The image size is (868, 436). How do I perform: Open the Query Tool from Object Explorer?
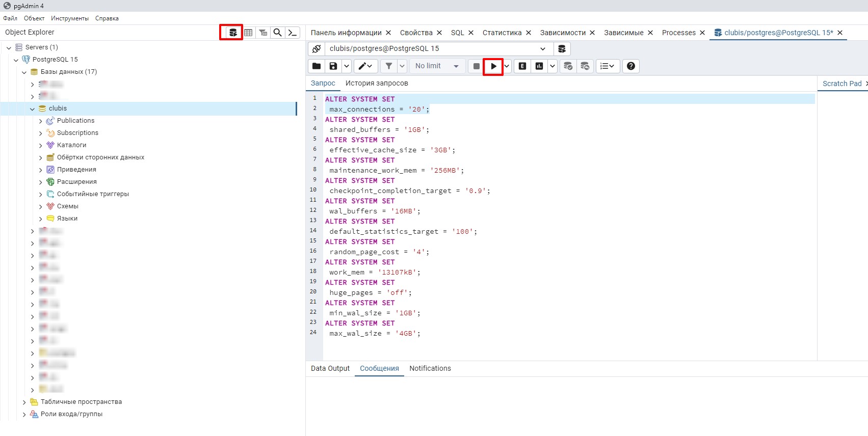coord(233,33)
